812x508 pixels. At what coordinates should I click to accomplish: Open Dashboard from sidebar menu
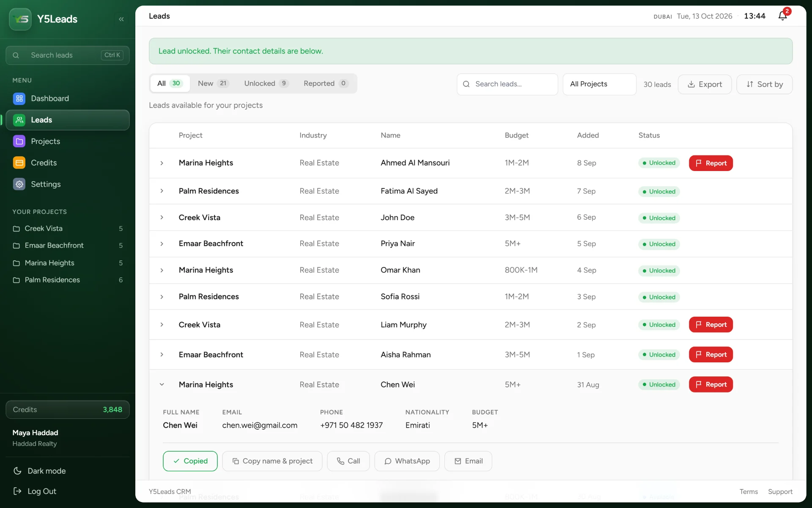click(68, 98)
